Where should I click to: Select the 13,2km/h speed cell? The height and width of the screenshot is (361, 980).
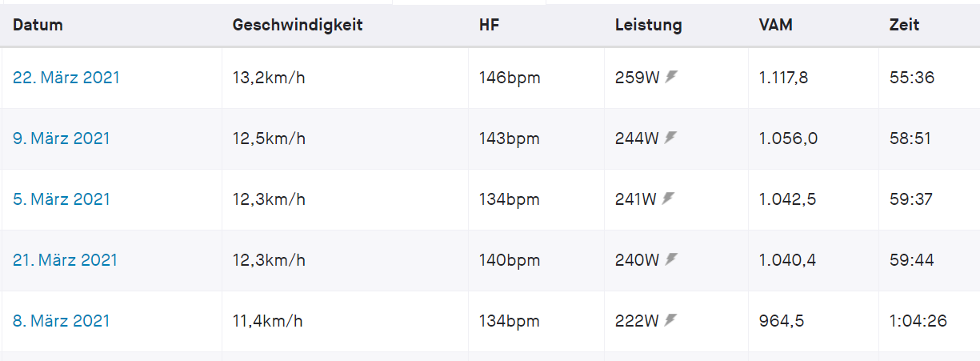click(x=269, y=78)
